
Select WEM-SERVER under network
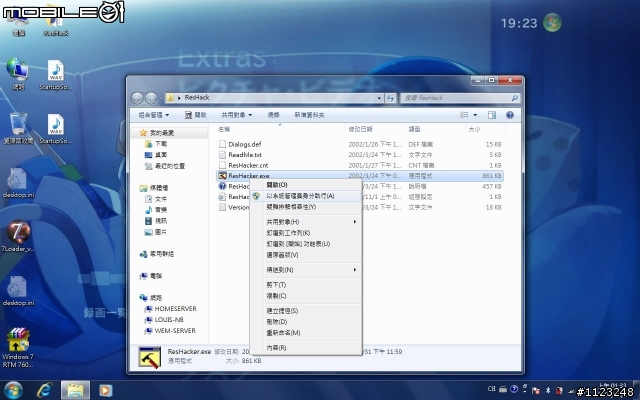coord(170,331)
